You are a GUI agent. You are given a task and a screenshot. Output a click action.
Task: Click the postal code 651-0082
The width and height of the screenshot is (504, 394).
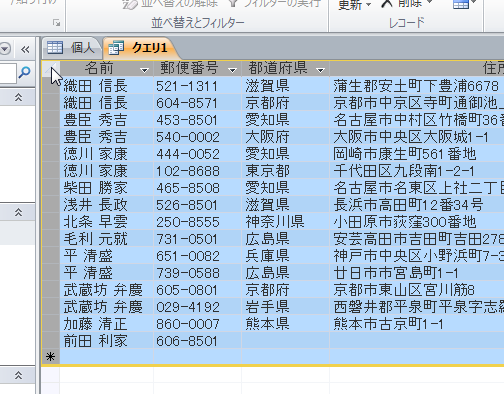tap(198, 256)
